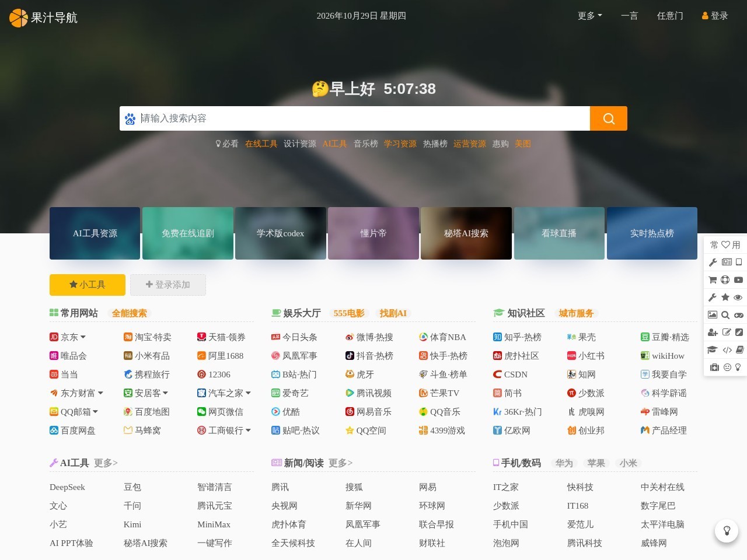The height and width of the screenshot is (560, 747).
Task: Click the 登录添加 button
Action: coord(168,285)
